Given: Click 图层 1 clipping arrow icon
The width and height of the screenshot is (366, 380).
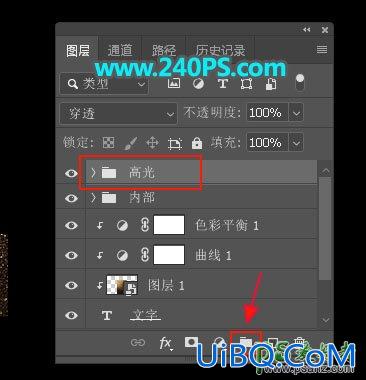Looking at the screenshot, I should [100, 286].
